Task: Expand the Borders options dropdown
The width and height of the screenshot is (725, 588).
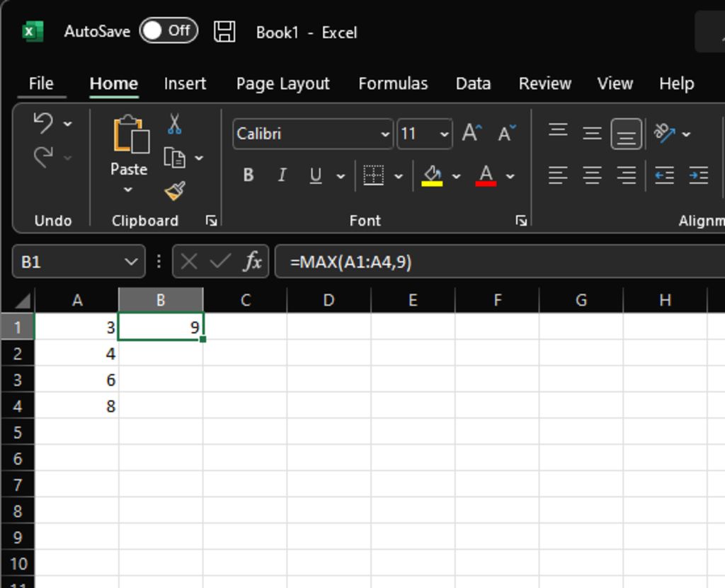Action: [x=399, y=176]
